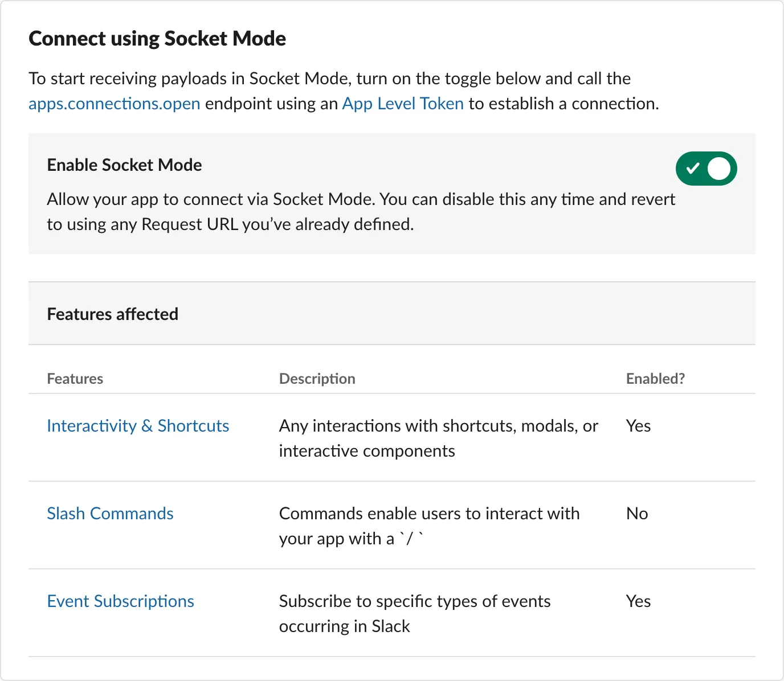Click the Socket Mode description paragraph
The height and width of the screenshot is (681, 784).
[360, 211]
